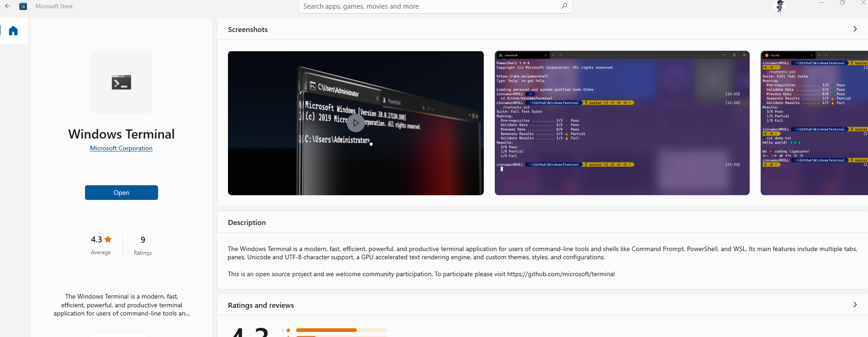
Task: Click the Microsoft Store logo icon
Action: click(23, 6)
